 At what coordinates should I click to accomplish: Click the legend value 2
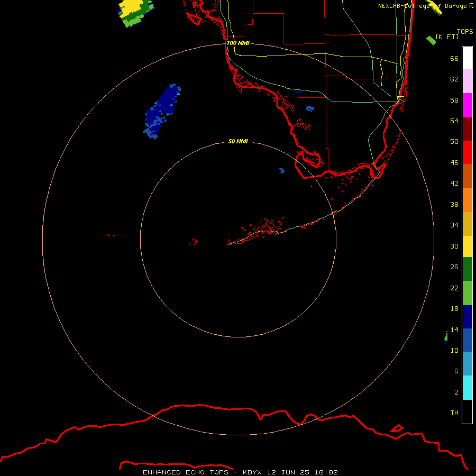(456, 392)
